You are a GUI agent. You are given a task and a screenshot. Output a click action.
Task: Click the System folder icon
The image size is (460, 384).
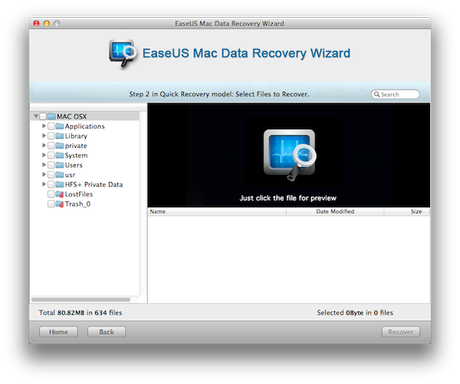click(x=60, y=155)
